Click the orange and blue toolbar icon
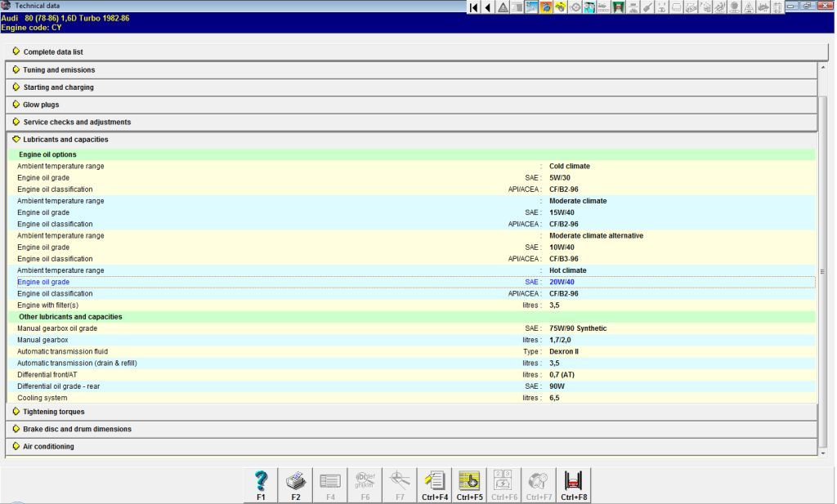Viewport: 837px width, 504px height. (546, 7)
